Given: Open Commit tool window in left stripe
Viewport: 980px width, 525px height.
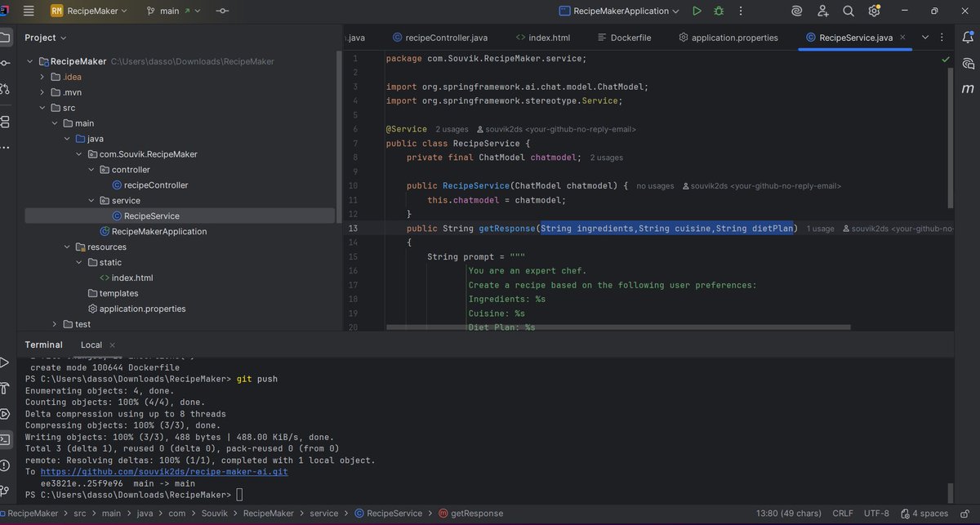Looking at the screenshot, I should (x=4, y=63).
